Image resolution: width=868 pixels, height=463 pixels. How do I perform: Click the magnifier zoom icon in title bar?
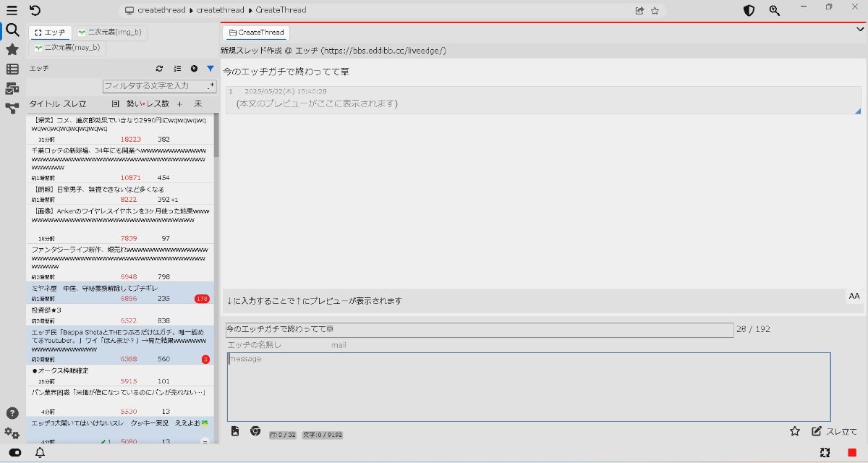coord(775,10)
